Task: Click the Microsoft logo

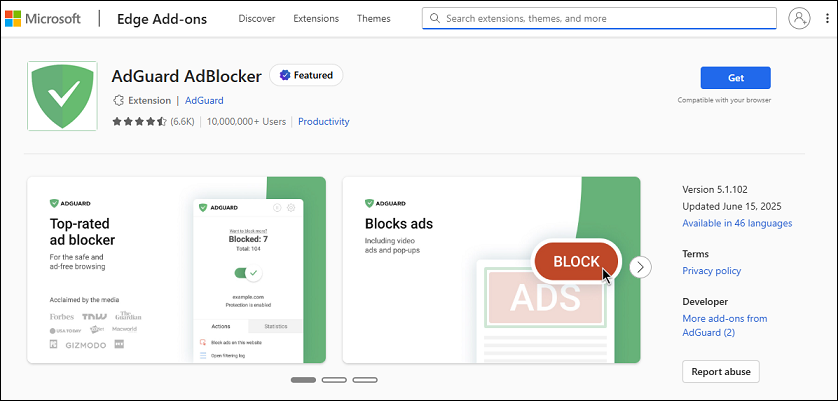Action: [x=43, y=19]
